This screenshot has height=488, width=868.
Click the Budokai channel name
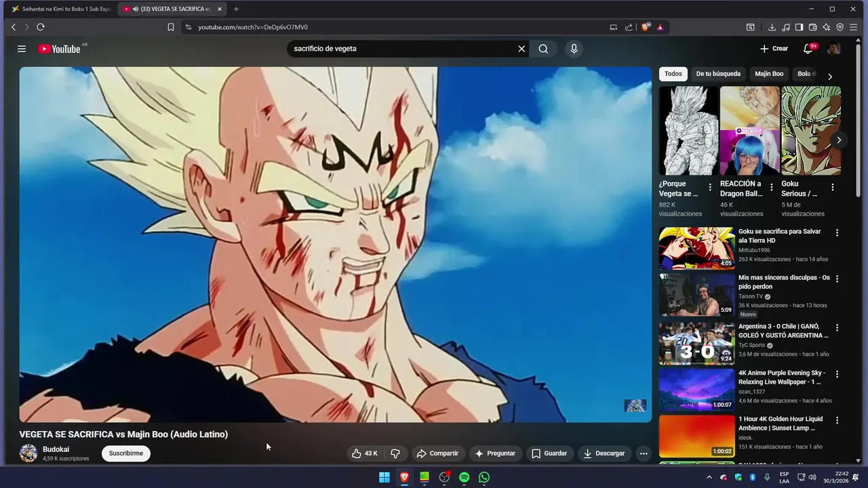(56, 449)
